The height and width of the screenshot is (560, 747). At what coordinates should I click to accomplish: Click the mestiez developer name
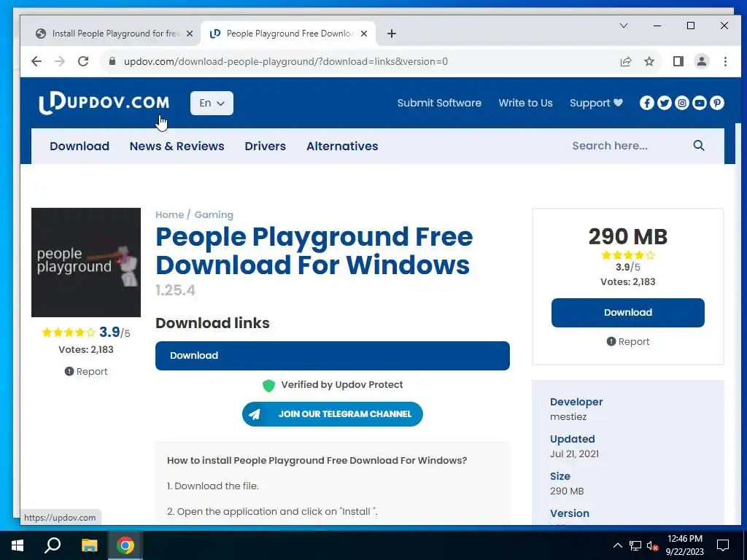click(568, 416)
